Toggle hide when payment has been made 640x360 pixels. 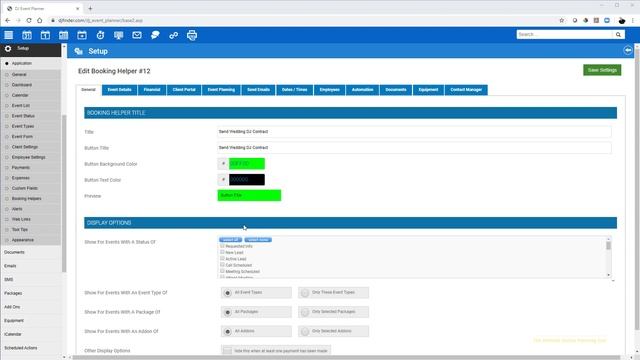point(227,351)
